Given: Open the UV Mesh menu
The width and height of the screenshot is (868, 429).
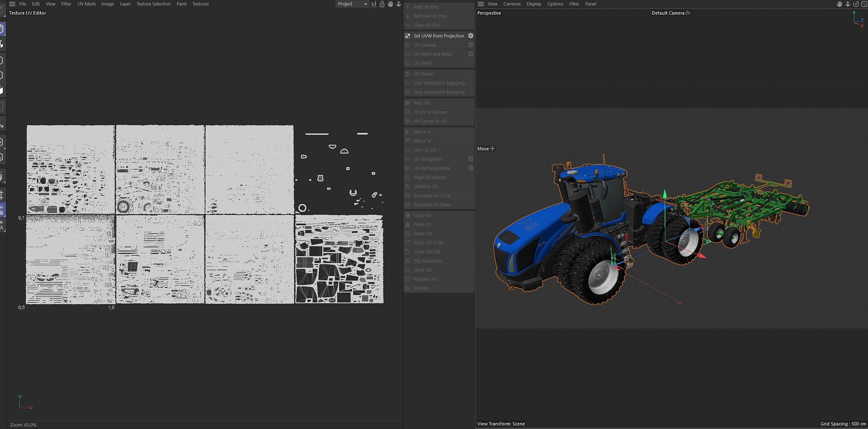Looking at the screenshot, I should tap(87, 4).
